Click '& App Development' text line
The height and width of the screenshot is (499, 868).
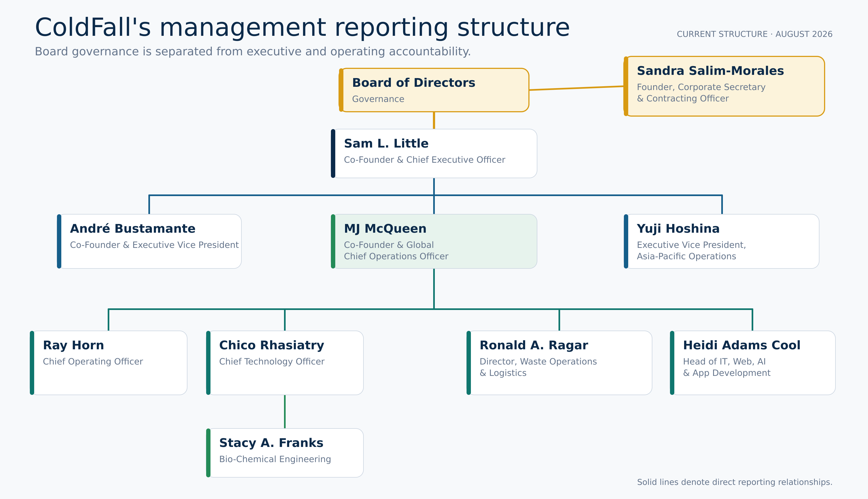pos(726,373)
